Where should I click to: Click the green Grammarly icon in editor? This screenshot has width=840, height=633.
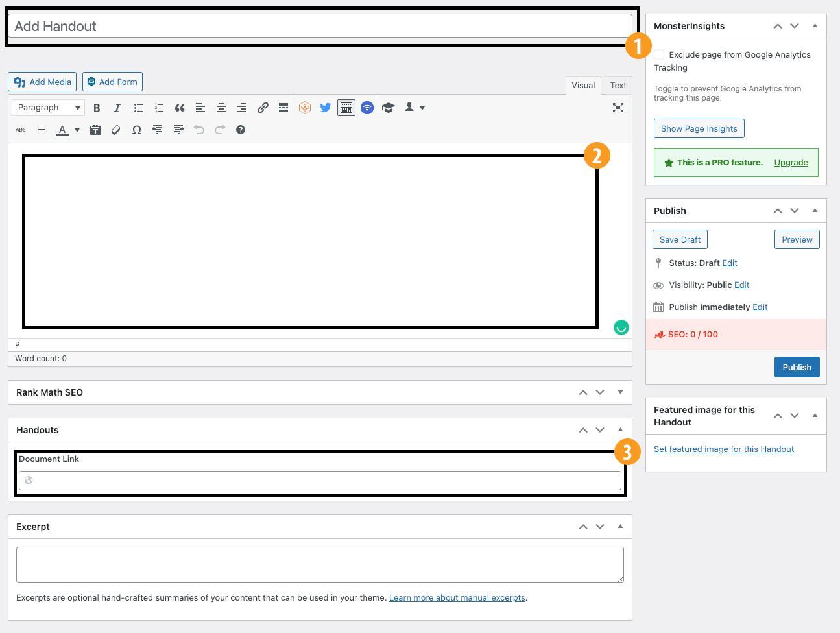point(621,328)
